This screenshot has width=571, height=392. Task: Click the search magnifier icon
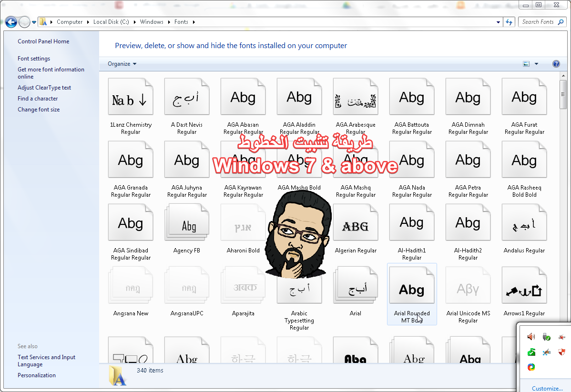click(561, 22)
